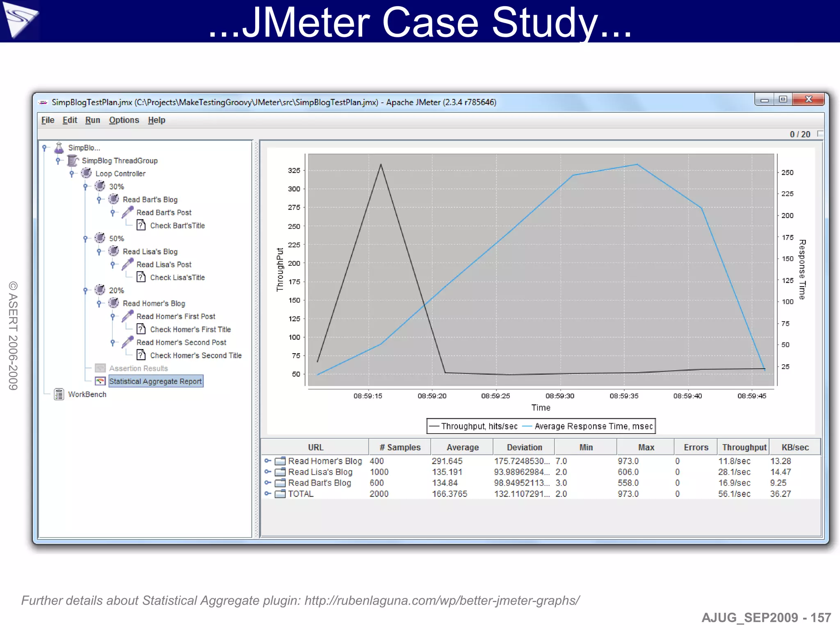Sort table by KB/sec column header

[x=795, y=447]
